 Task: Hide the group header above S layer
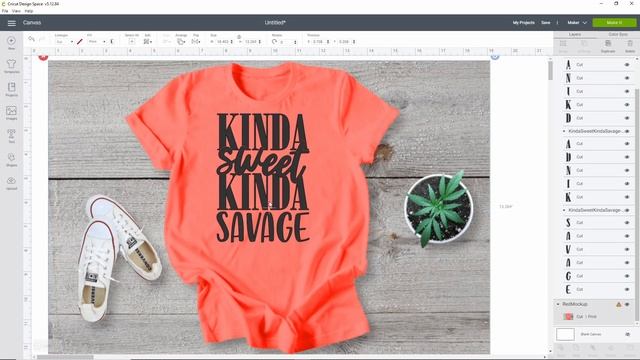(x=627, y=210)
